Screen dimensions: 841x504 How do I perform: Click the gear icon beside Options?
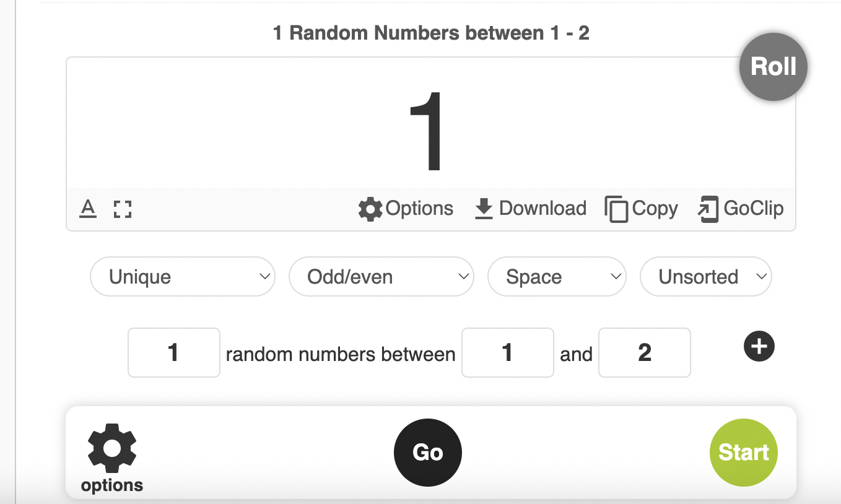(x=370, y=209)
